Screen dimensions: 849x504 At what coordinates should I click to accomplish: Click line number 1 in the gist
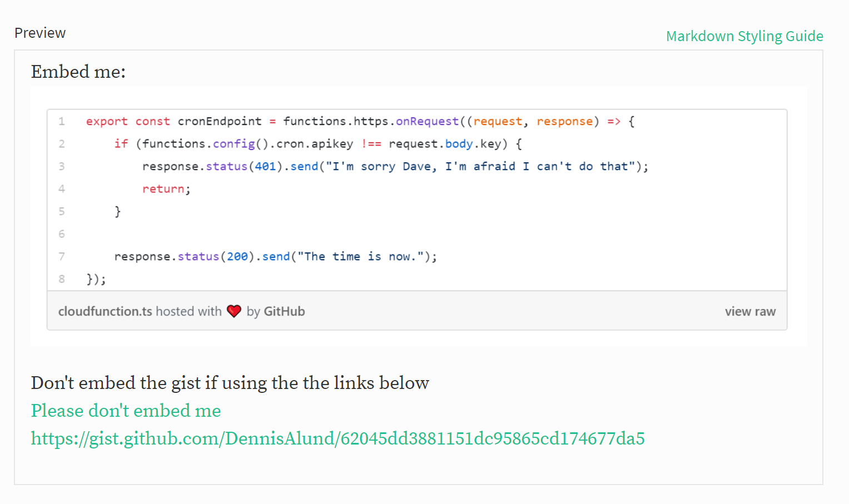click(62, 121)
